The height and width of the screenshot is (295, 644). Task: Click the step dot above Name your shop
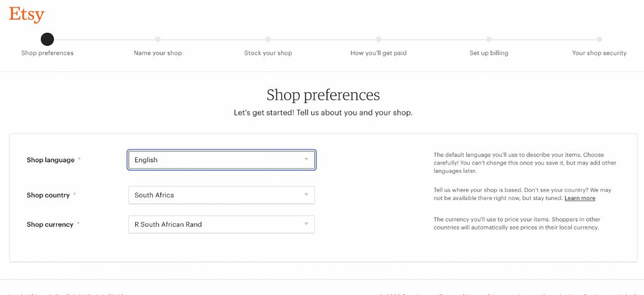click(158, 39)
